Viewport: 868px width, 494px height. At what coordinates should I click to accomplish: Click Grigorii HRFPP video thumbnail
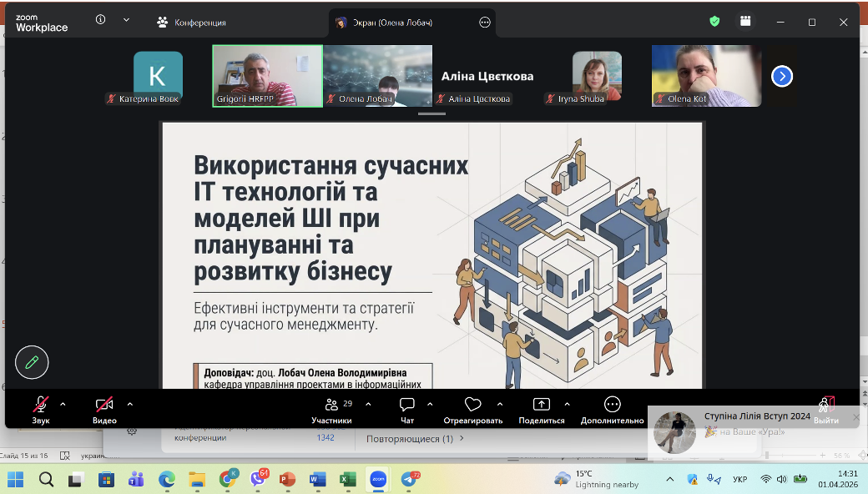[267, 75]
